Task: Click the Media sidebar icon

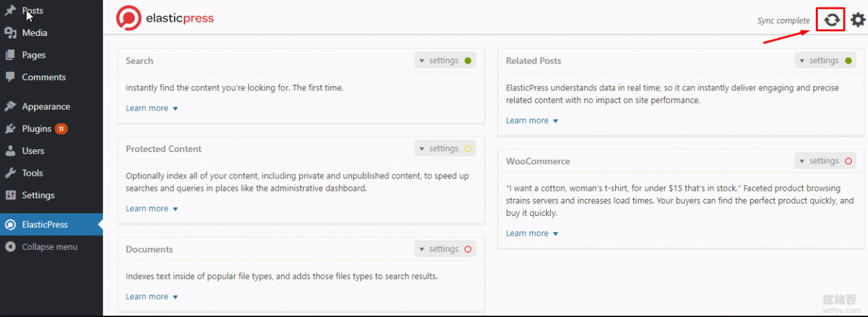Action: point(10,33)
